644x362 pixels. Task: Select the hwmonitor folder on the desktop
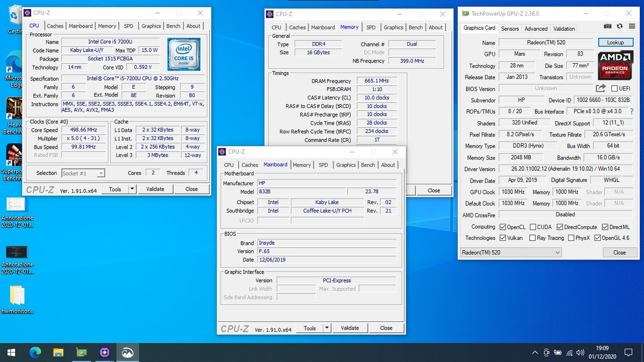(x=17, y=300)
